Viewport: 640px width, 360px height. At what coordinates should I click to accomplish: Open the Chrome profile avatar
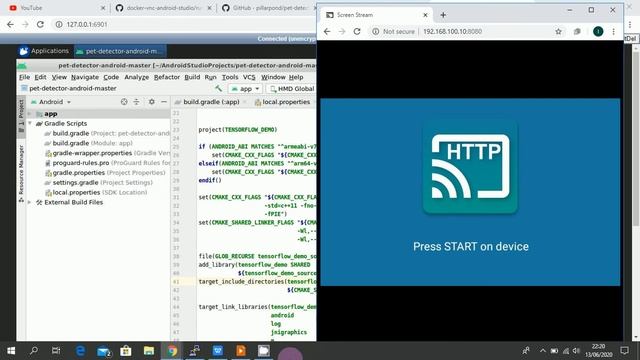[598, 31]
